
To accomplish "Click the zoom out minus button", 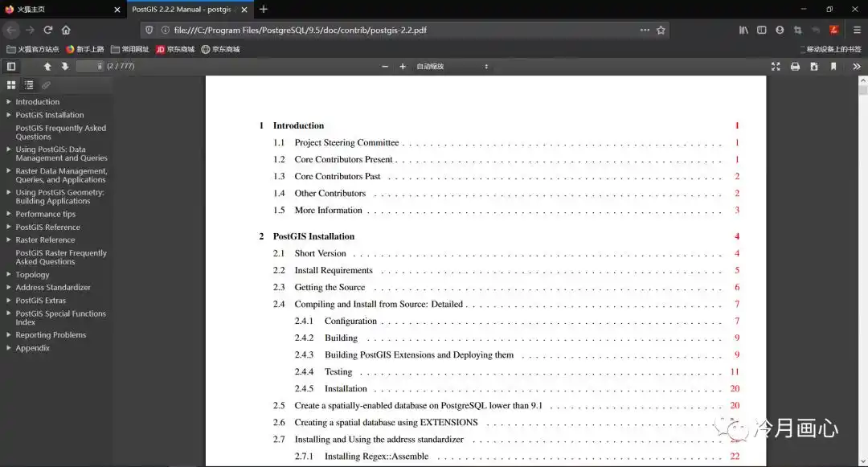I will tap(385, 67).
